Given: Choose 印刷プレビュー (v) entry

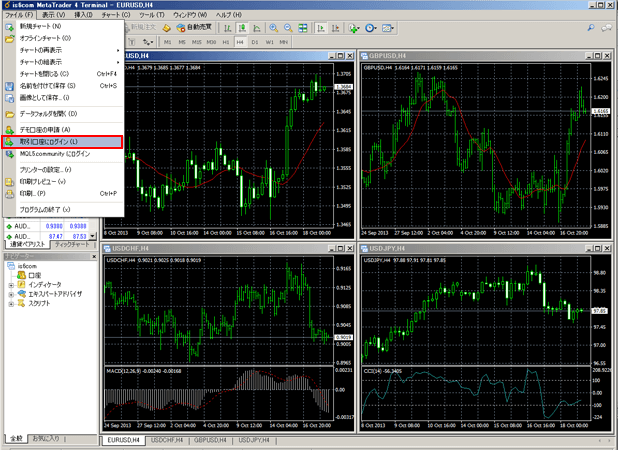Looking at the screenshot, I should point(63,182).
